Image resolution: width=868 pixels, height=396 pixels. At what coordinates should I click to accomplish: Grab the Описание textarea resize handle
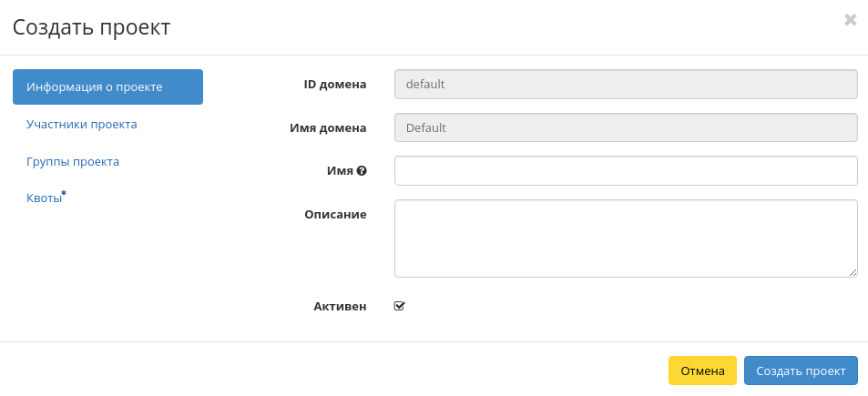[x=853, y=272]
